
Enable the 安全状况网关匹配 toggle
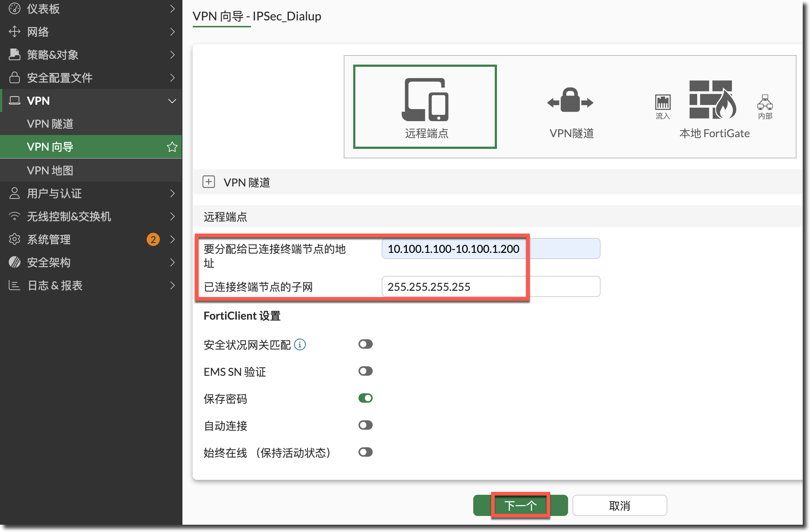(x=365, y=344)
